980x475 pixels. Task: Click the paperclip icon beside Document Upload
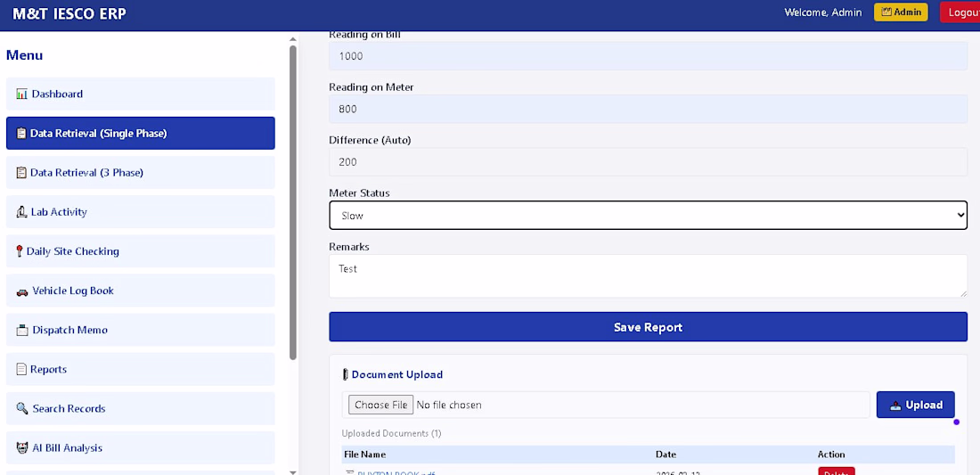pyautogui.click(x=345, y=374)
